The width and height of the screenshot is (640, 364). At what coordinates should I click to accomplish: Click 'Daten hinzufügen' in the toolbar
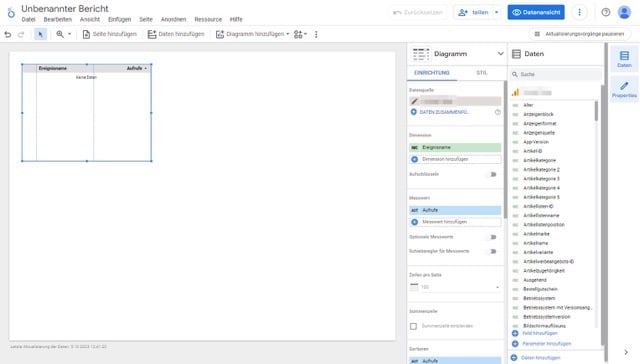pos(176,34)
